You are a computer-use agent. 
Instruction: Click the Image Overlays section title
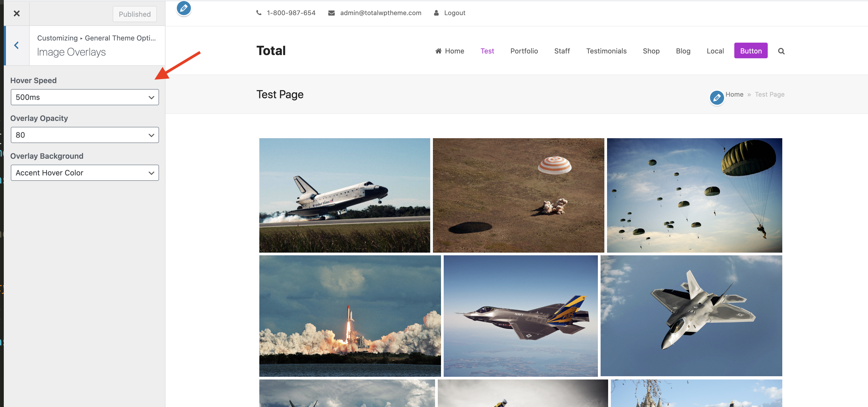[x=71, y=52]
